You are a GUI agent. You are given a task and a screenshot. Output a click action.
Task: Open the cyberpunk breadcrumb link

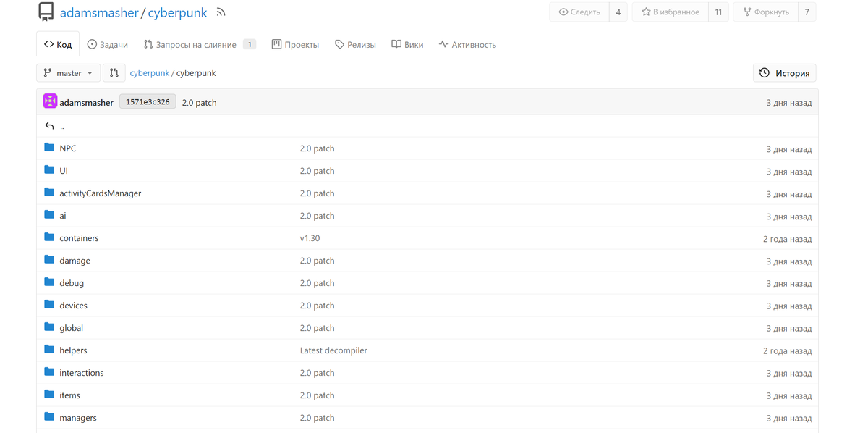(x=150, y=73)
